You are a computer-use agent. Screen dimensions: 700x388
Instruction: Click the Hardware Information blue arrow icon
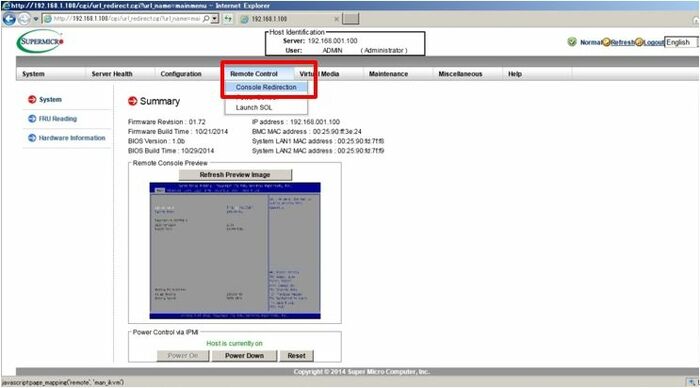coord(32,138)
